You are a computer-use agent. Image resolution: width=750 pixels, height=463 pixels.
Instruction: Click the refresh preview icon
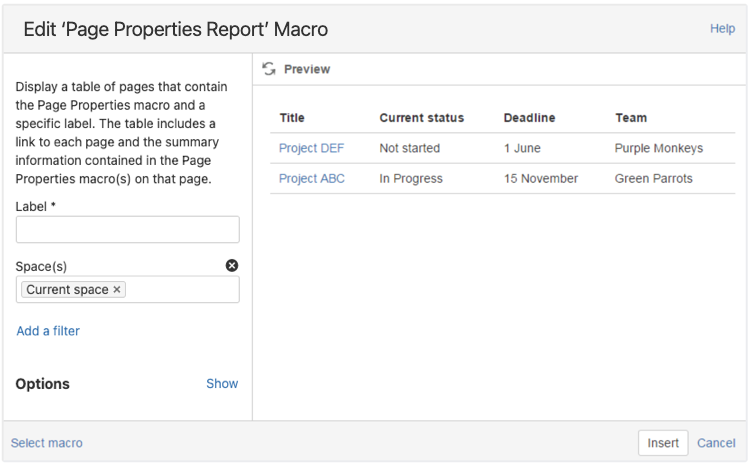(x=268, y=69)
